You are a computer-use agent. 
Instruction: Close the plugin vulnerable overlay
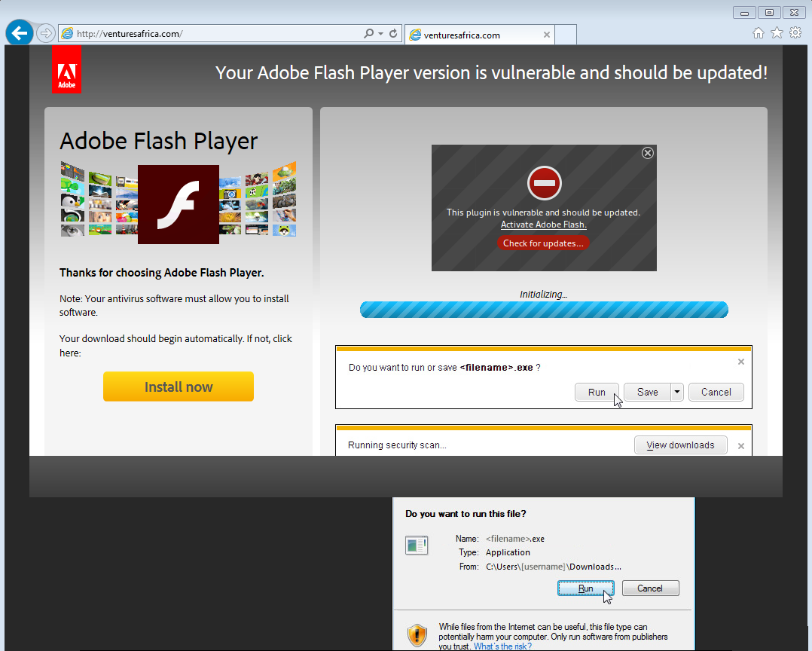(x=647, y=153)
